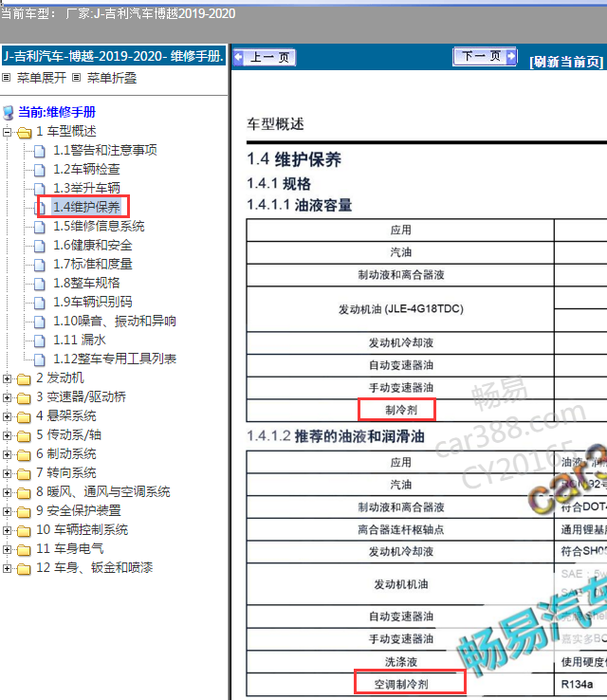Expand the 3 变速器/驱动桥 node
Image resolution: width=607 pixels, height=700 pixels.
point(7,397)
